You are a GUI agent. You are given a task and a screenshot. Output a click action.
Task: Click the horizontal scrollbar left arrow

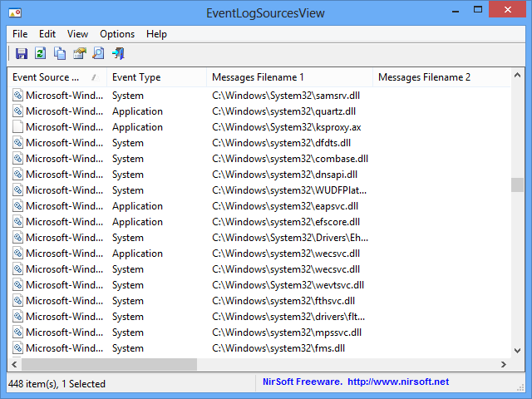(x=14, y=364)
